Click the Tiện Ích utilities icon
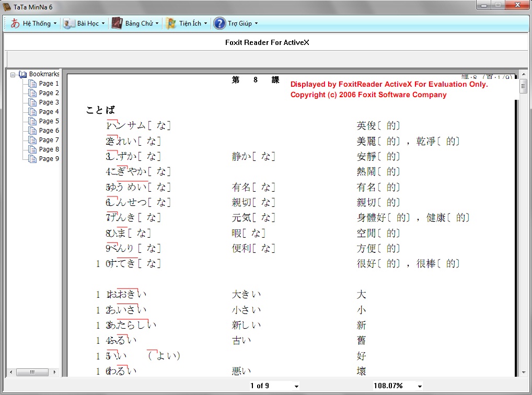 point(171,24)
